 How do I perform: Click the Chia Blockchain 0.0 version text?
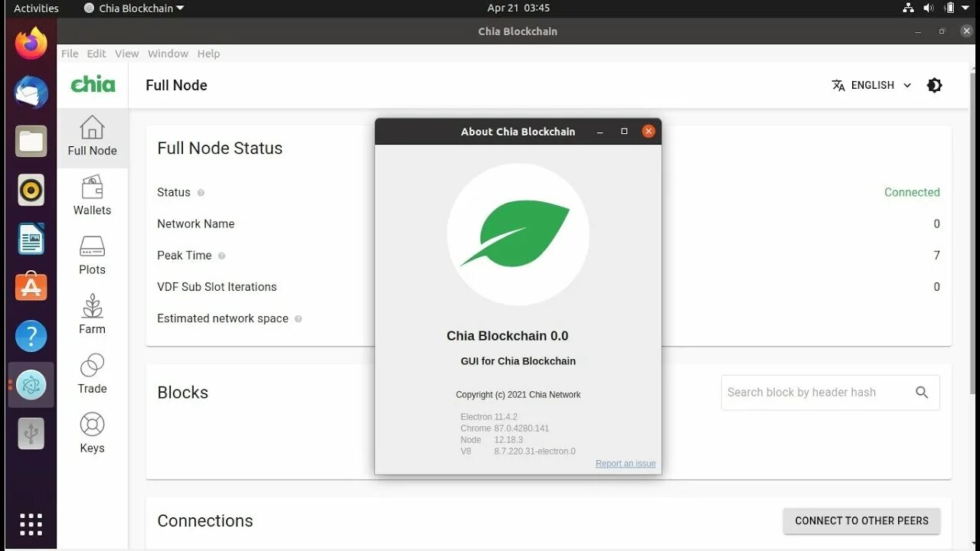(x=508, y=336)
